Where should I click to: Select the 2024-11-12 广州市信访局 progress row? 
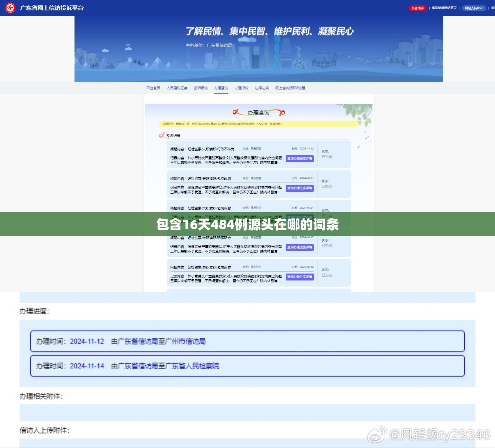pyautogui.click(x=247, y=341)
